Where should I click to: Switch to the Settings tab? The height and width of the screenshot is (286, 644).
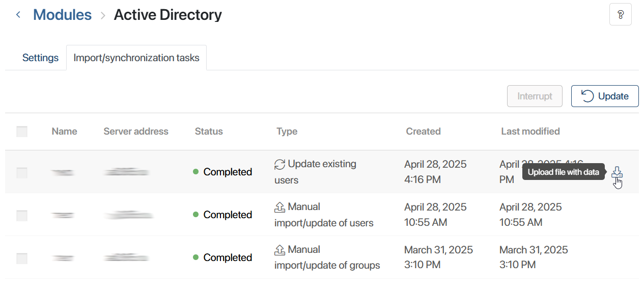click(x=40, y=58)
